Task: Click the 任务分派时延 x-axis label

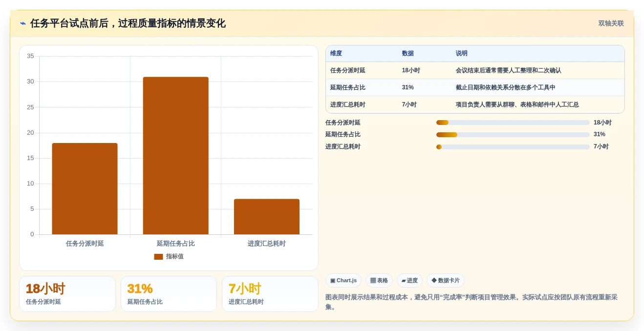Action: pyautogui.click(x=85, y=244)
